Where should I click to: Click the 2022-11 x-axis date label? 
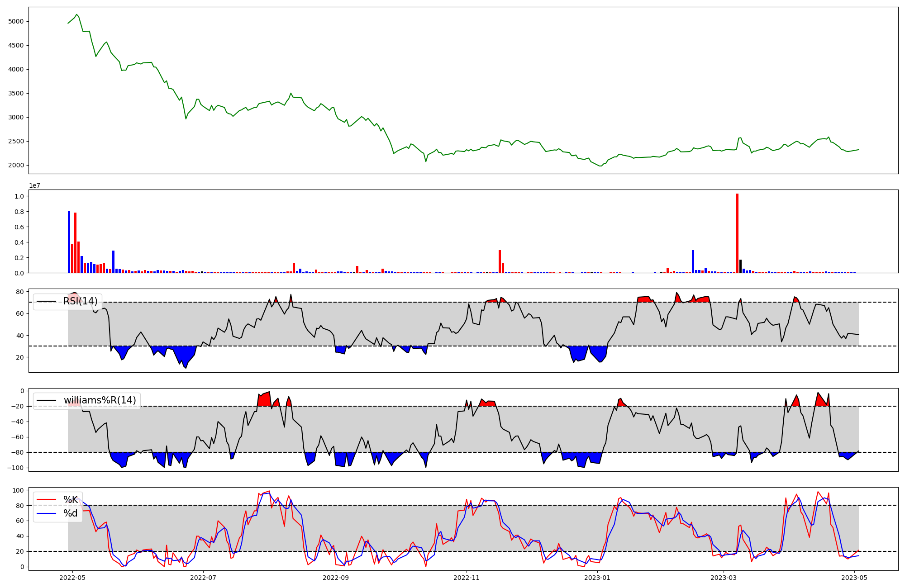click(467, 578)
